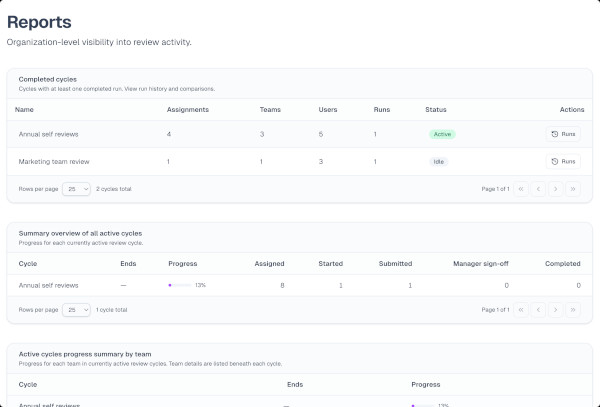Click '1 cycle total' text
This screenshot has width=600, height=407.
tap(111, 310)
